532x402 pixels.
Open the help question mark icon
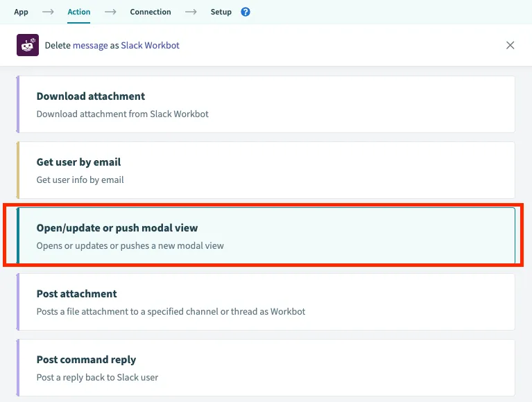(x=246, y=12)
